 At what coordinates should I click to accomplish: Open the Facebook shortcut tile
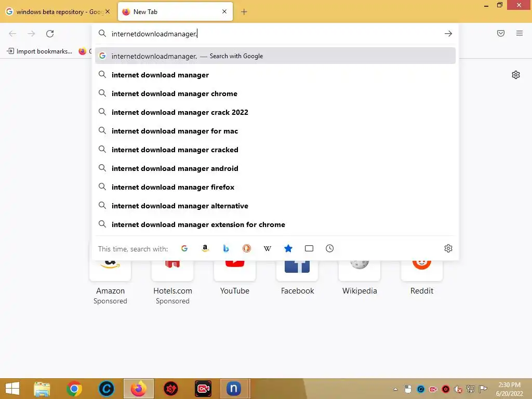[x=297, y=278]
